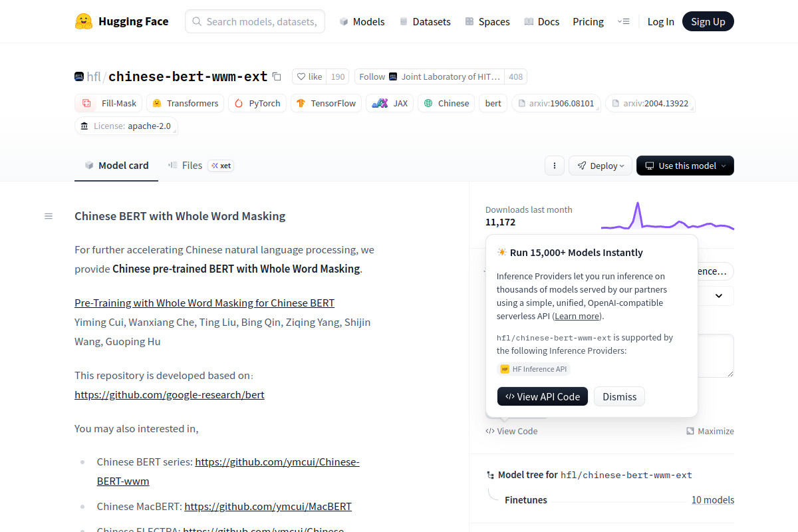Toggle the table of contents icon
This screenshot has width=798, height=532.
pos(49,216)
